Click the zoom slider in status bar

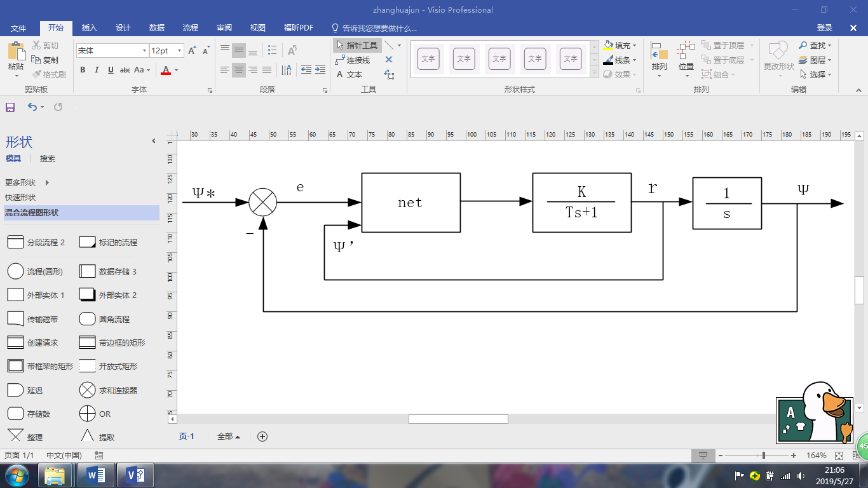pyautogui.click(x=763, y=456)
